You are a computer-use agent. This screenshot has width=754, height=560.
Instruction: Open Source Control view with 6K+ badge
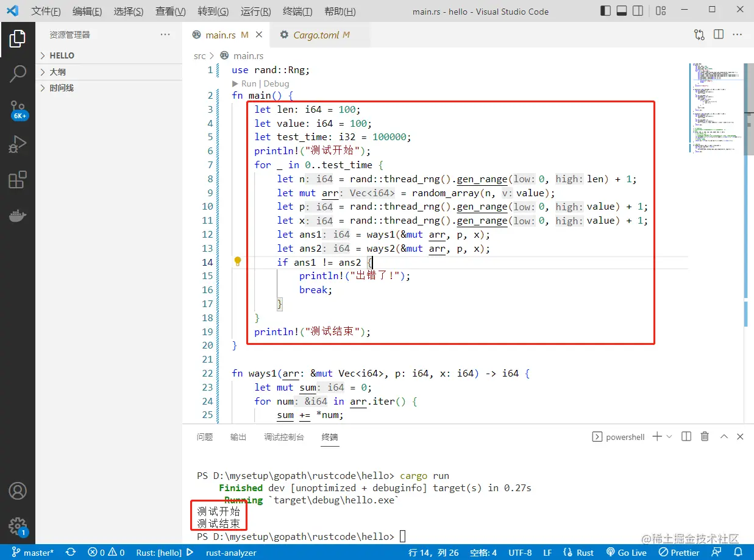point(18,110)
